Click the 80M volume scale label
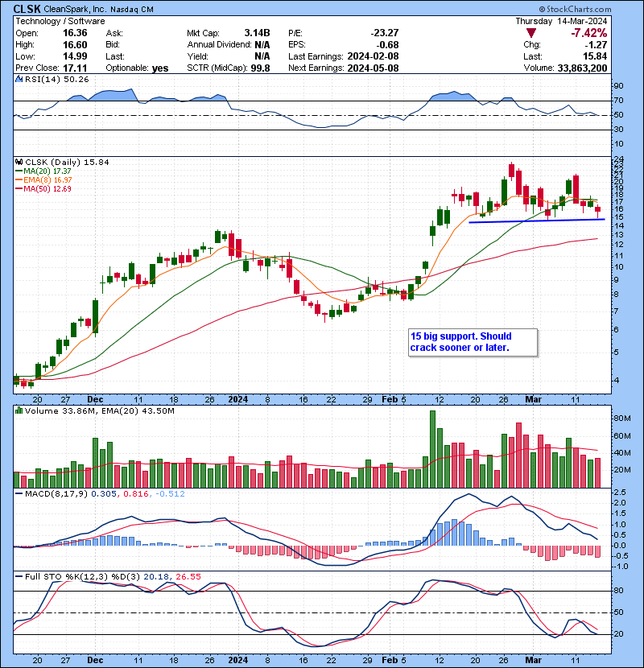Screen dimensions: 644x668 (x=621, y=418)
